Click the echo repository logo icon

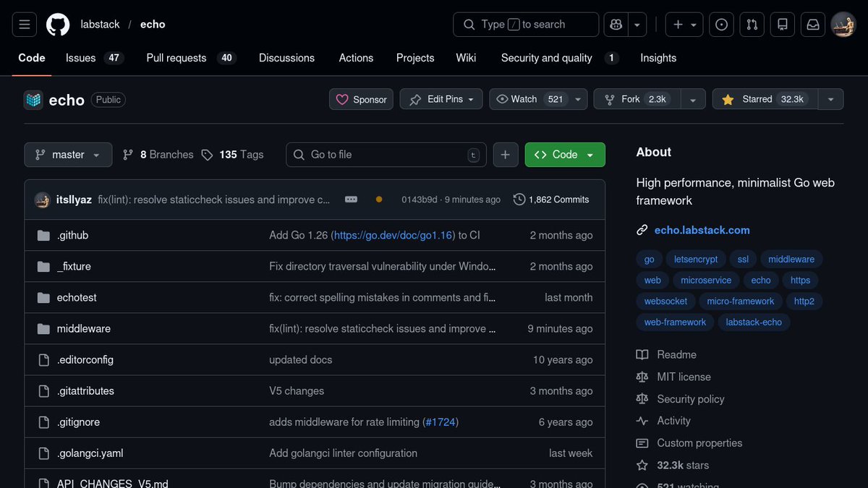(33, 100)
